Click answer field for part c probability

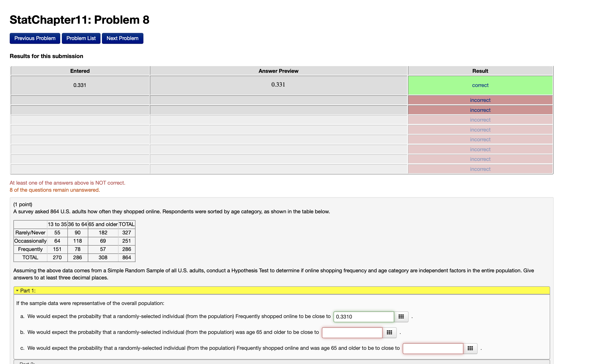tap(433, 348)
